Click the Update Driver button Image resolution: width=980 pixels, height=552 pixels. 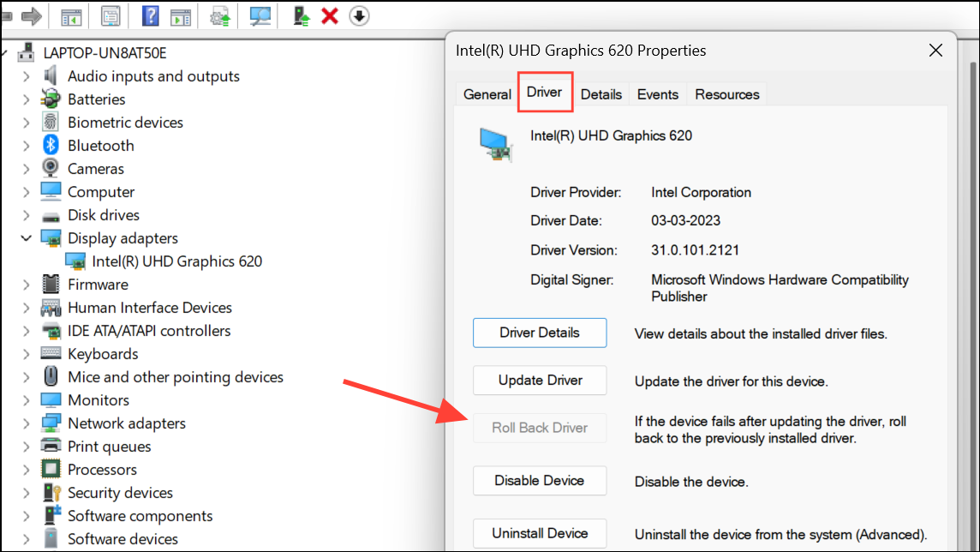point(540,381)
